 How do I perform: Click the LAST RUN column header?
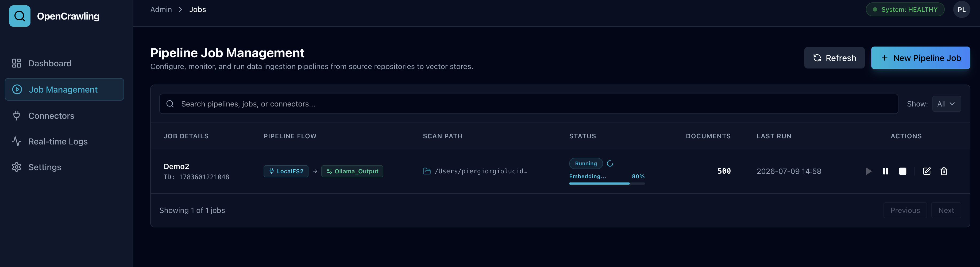tap(774, 136)
